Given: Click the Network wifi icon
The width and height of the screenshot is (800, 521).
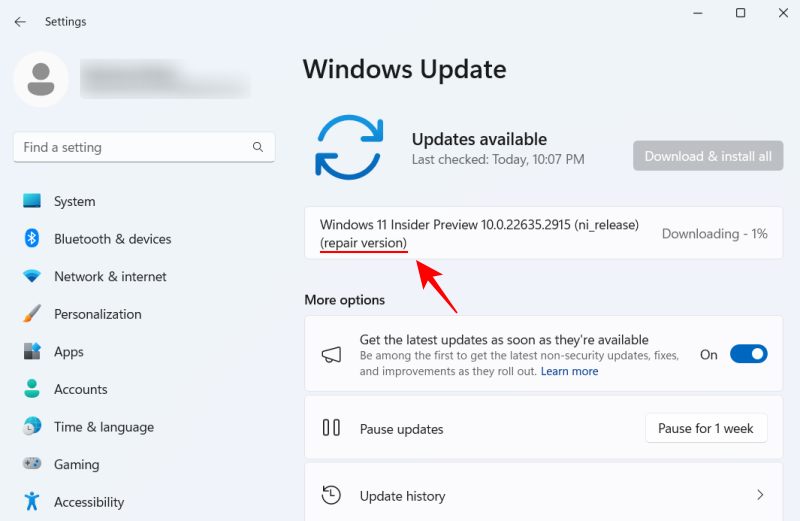Looking at the screenshot, I should [x=32, y=276].
